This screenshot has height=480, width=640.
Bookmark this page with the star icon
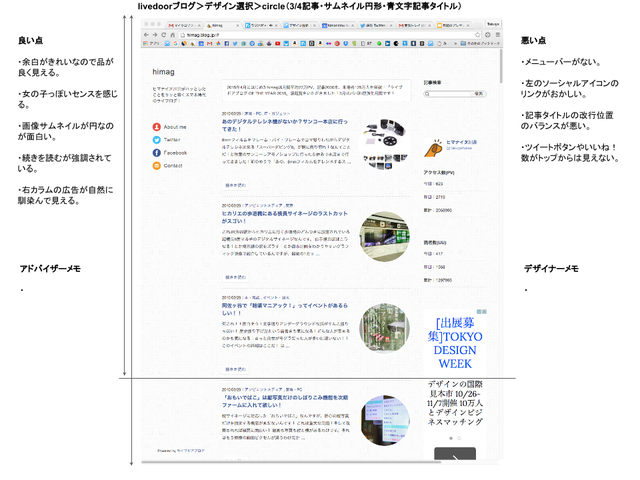pos(478,35)
